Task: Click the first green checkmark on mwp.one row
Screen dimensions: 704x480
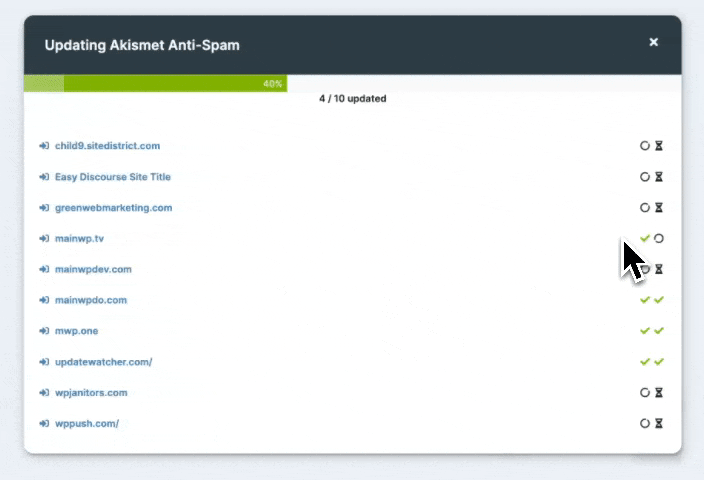Action: (645, 330)
